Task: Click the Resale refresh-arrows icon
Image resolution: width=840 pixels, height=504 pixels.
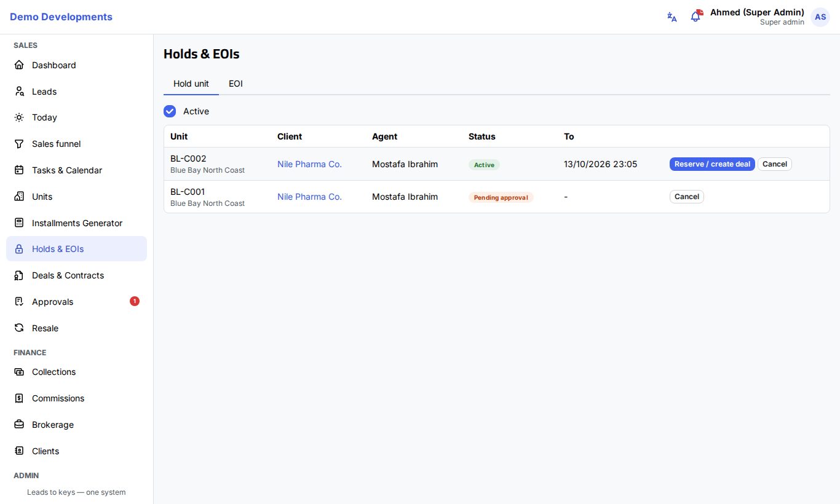Action: [x=19, y=328]
